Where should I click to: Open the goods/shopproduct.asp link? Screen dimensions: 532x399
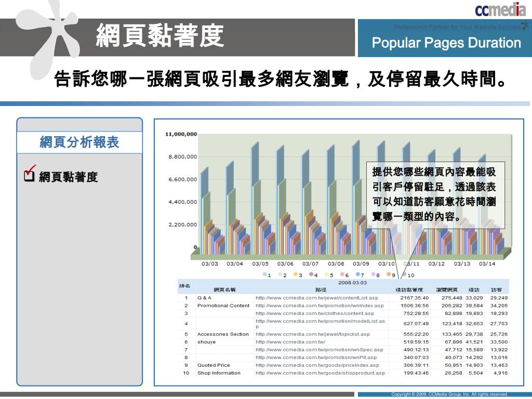click(320, 373)
